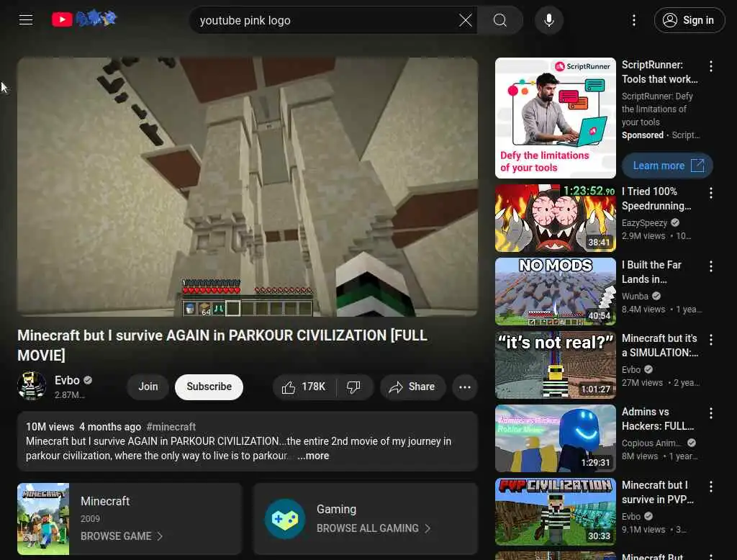The width and height of the screenshot is (737, 560).
Task: Click the Gaming category title
Action: tap(336, 509)
